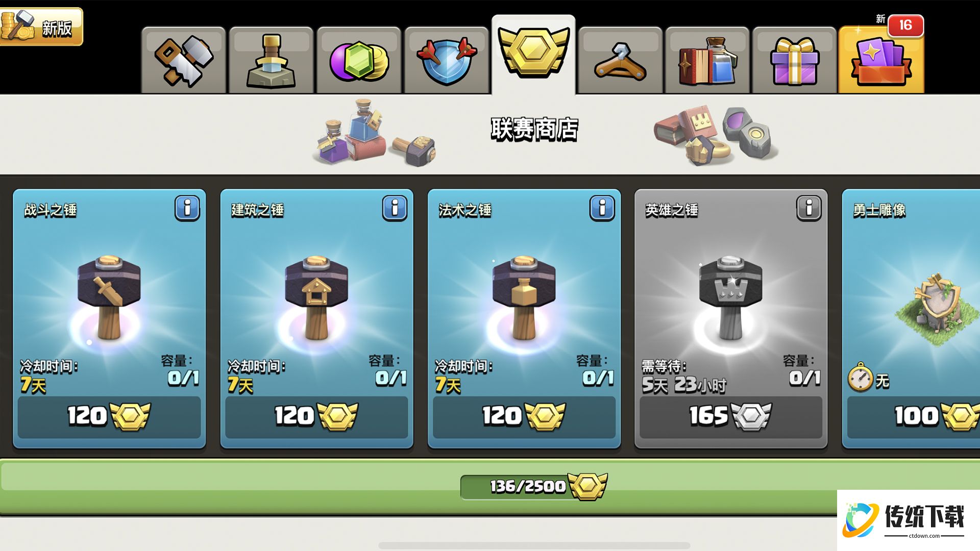
Task: Buy 勇士雕像 for 100 medals
Action: pyautogui.click(x=914, y=417)
